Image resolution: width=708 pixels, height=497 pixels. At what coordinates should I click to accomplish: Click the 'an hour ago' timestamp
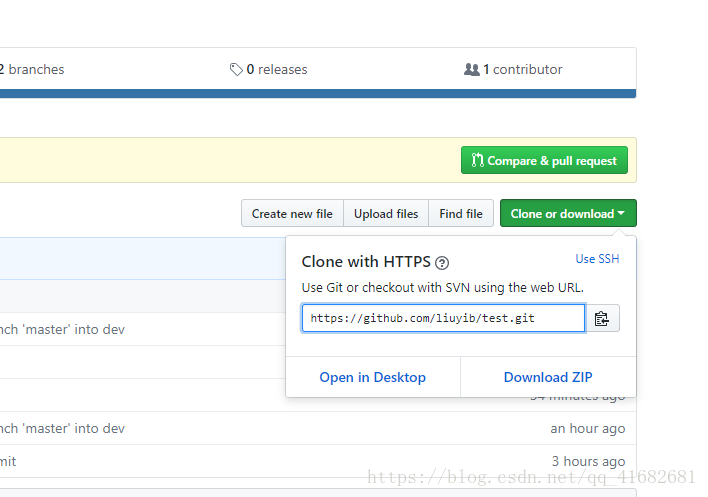(587, 428)
